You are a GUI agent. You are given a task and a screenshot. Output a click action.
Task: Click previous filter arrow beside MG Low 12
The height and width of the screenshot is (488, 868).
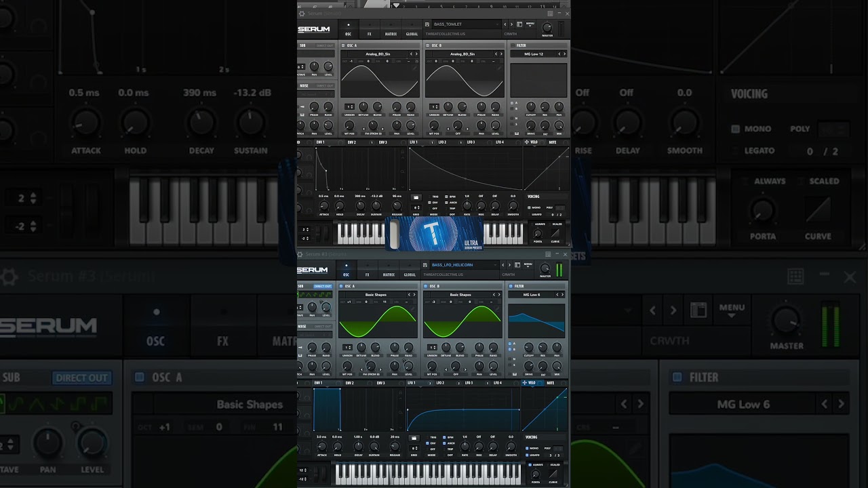559,54
